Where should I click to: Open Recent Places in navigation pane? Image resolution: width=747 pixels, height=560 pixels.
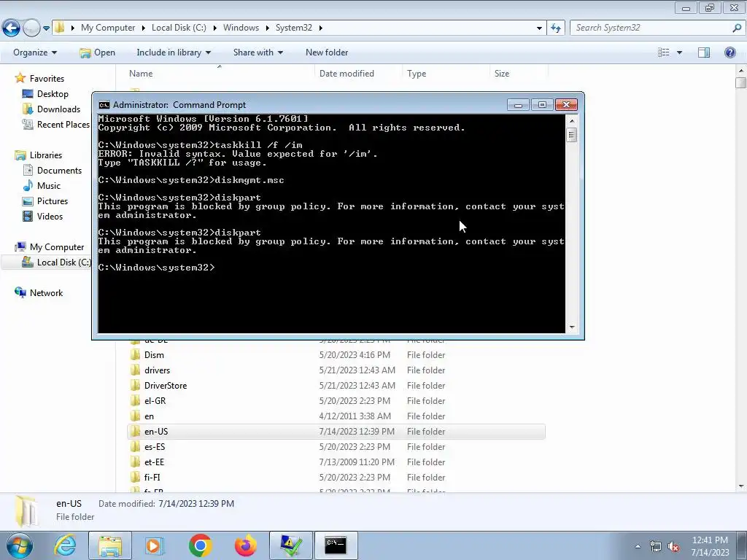point(55,124)
